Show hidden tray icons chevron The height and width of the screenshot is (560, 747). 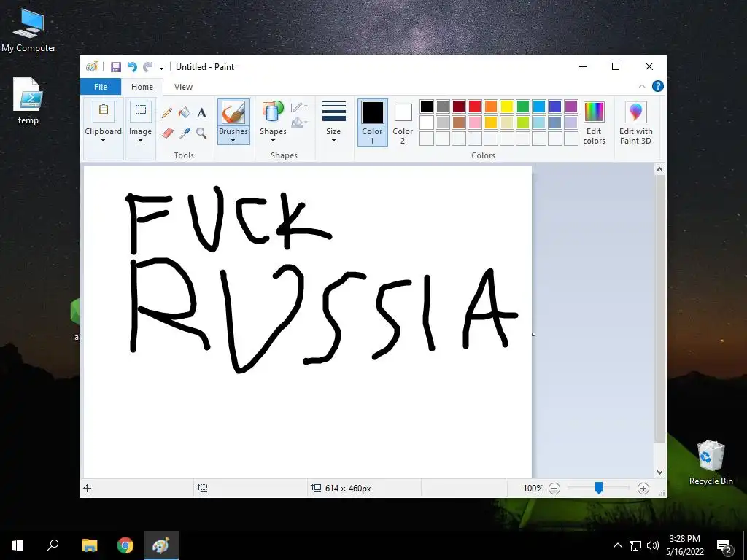[617, 545]
